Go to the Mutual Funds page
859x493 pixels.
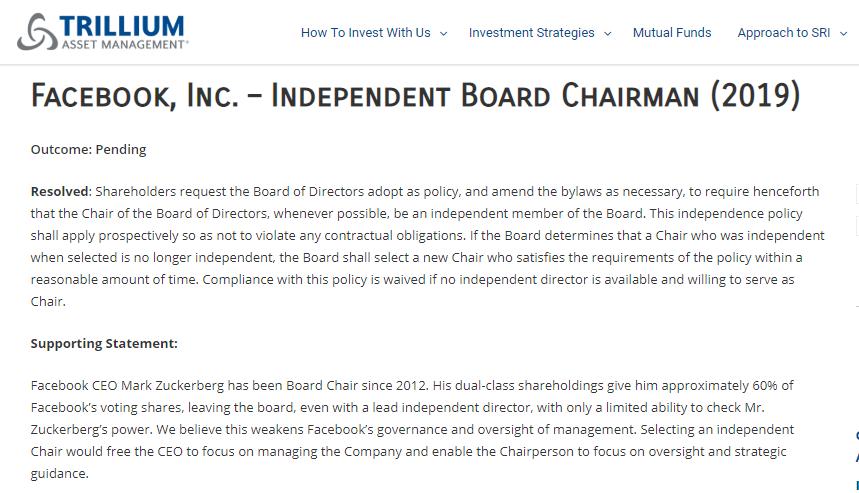pyautogui.click(x=672, y=33)
